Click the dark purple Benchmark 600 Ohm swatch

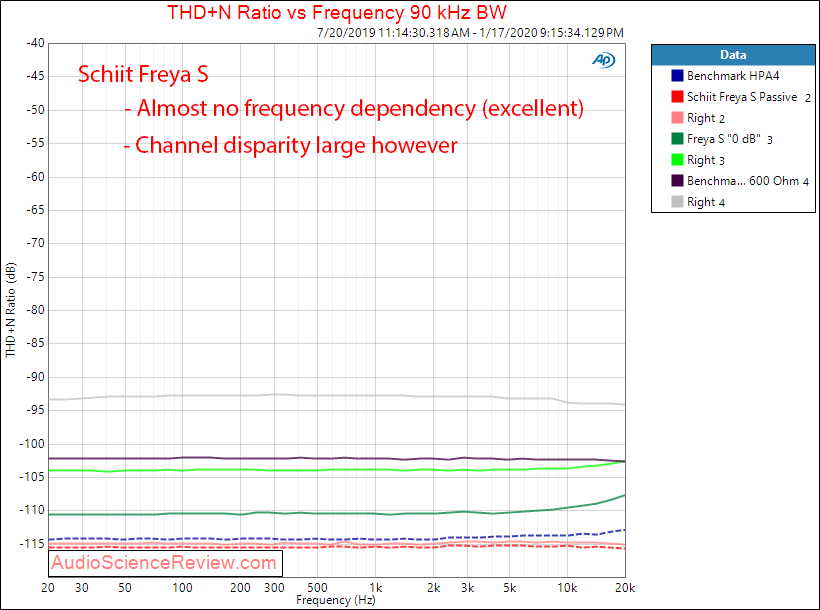[677, 180]
